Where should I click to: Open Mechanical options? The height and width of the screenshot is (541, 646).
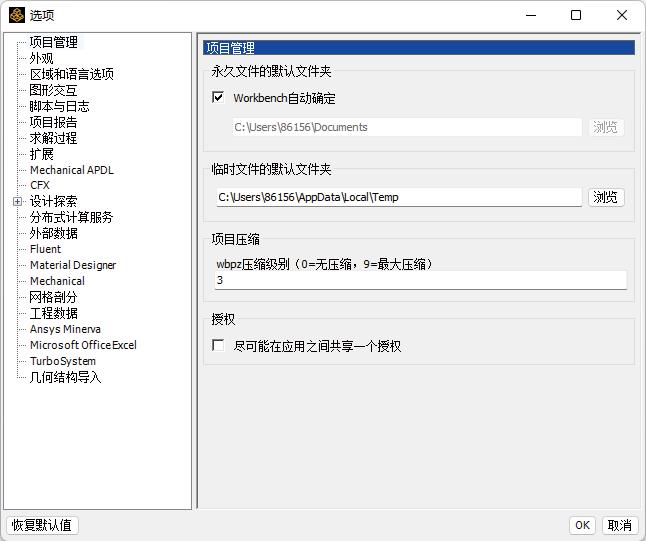(57, 281)
